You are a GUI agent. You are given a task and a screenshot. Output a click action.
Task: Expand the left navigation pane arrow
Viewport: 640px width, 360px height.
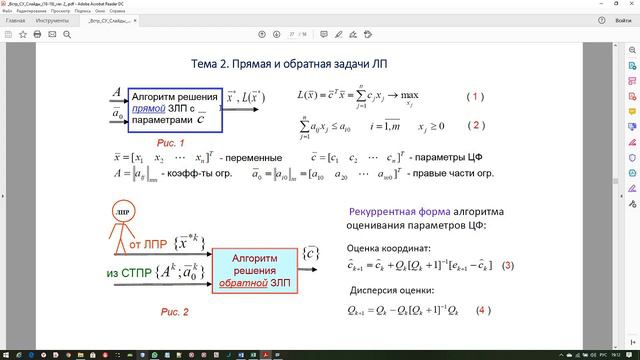[2, 196]
